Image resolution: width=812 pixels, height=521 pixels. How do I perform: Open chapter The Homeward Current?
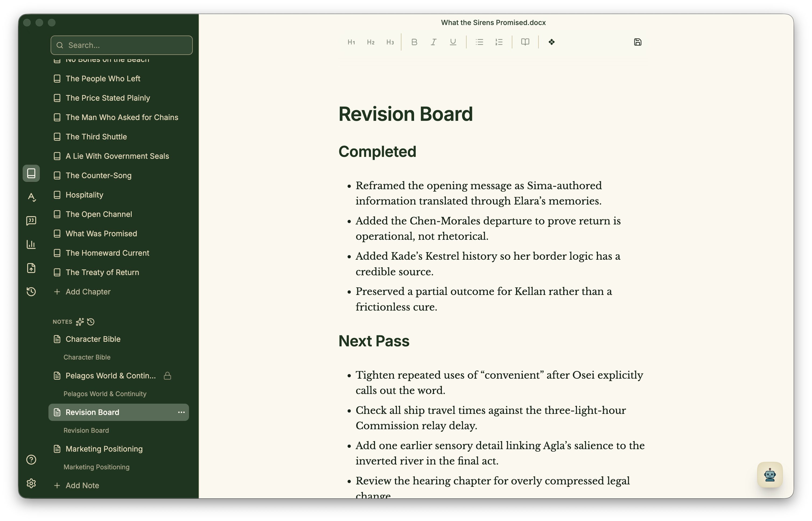[x=118, y=253]
